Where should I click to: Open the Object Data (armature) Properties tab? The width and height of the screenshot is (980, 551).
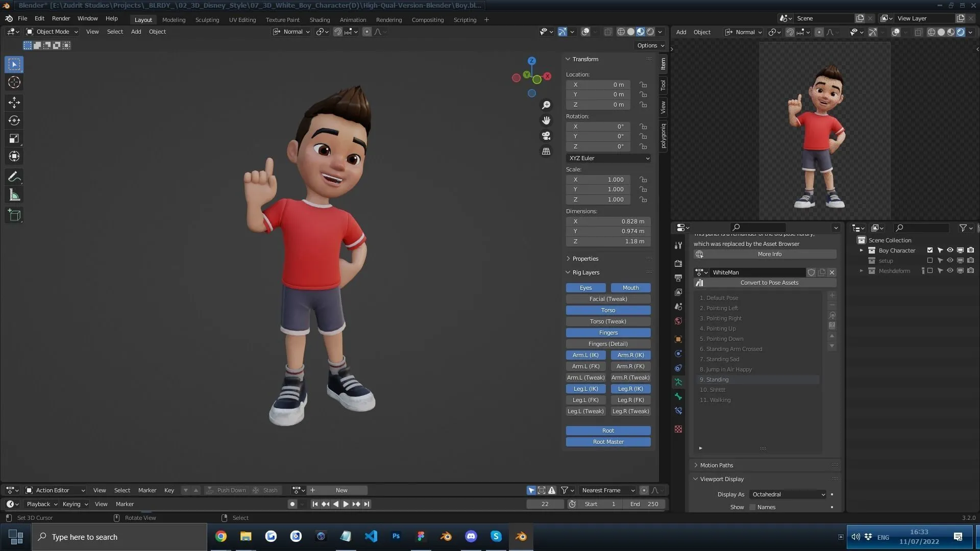pyautogui.click(x=678, y=382)
